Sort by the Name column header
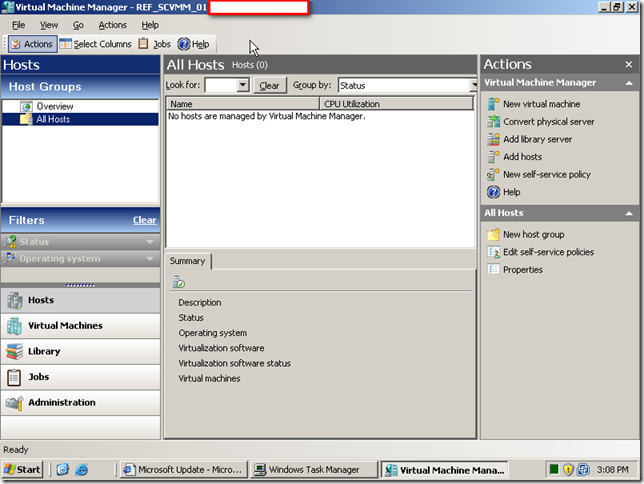644x484 pixels. [242, 104]
